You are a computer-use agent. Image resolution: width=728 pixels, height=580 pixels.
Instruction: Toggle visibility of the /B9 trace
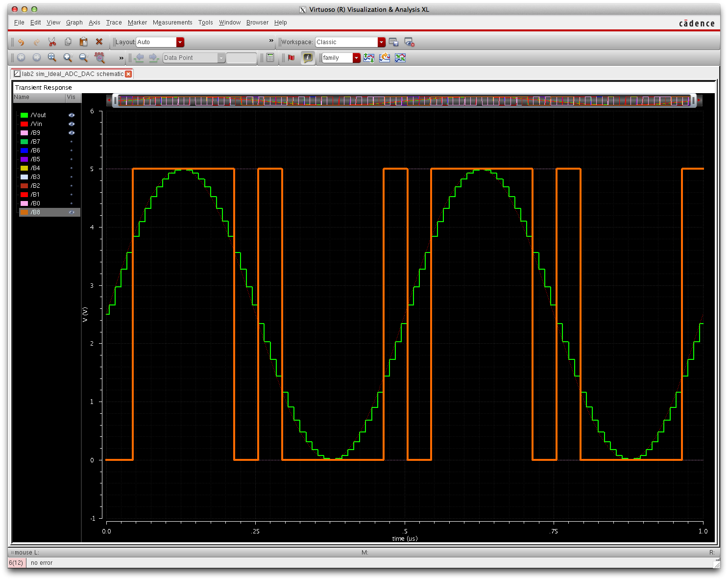pyautogui.click(x=72, y=133)
